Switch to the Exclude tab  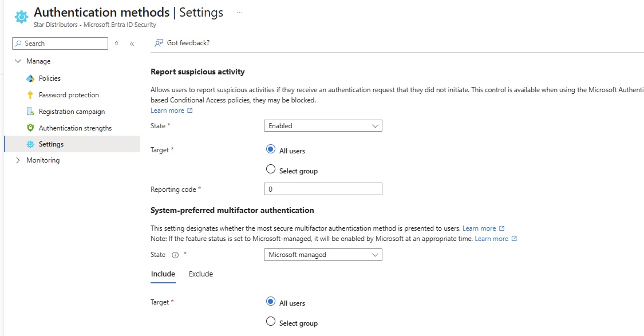click(200, 274)
